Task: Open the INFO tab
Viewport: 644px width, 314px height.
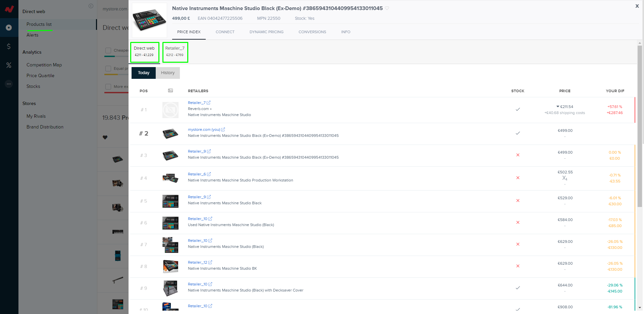Action: point(346,32)
